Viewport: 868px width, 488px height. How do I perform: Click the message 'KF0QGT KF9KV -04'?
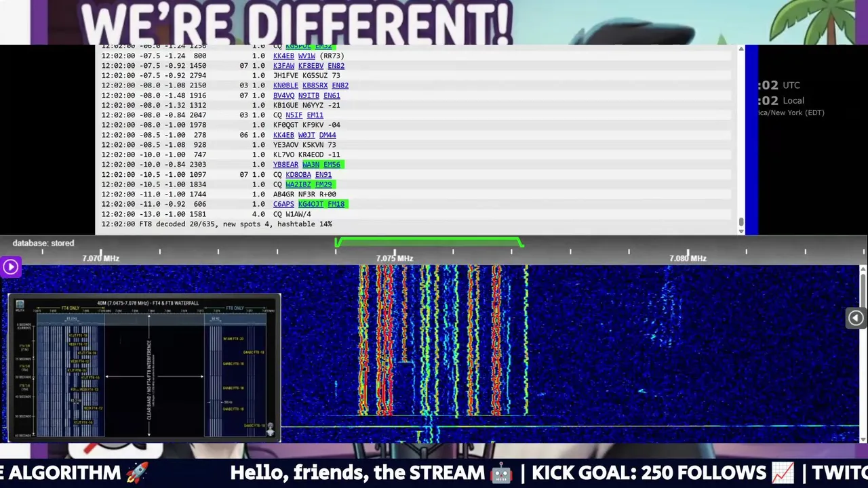point(307,125)
